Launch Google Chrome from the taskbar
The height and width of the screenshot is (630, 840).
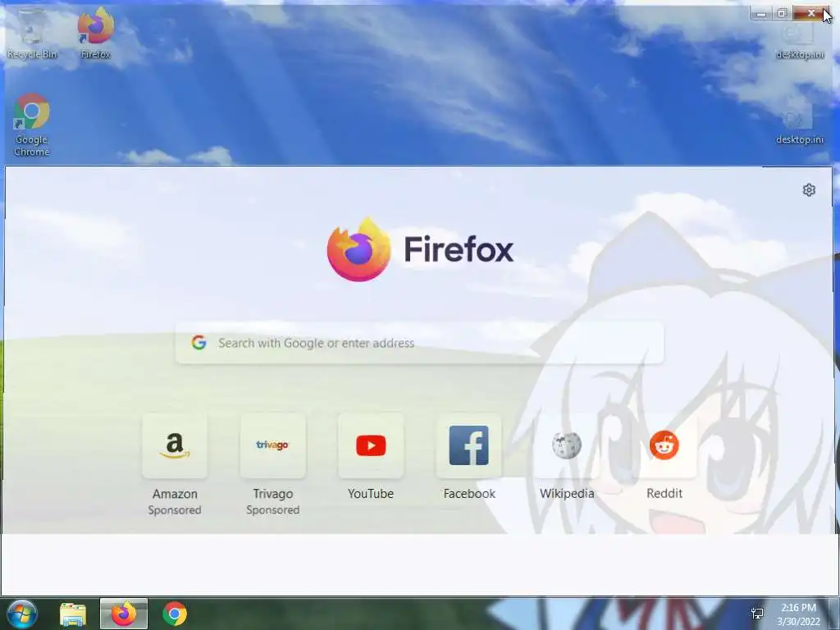click(x=175, y=614)
